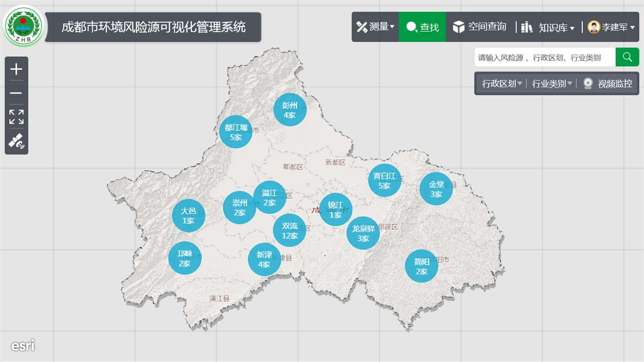The height and width of the screenshot is (362, 644).
Task: Click the cube icon of 空间查询
Action: (459, 27)
